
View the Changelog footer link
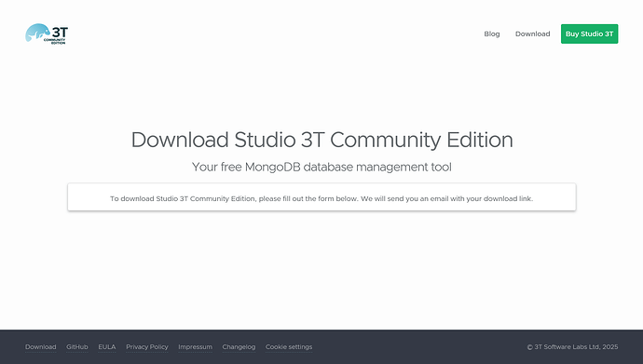(239, 347)
